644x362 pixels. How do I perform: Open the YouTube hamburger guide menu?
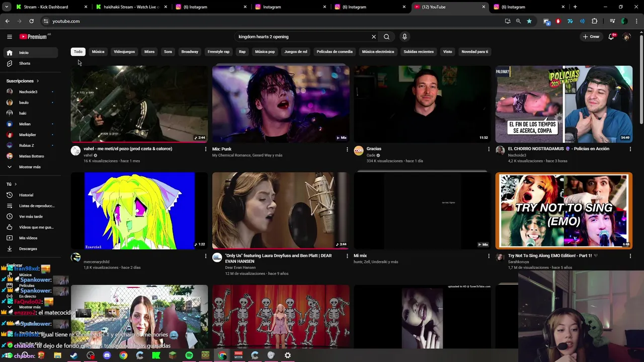[9, 37]
